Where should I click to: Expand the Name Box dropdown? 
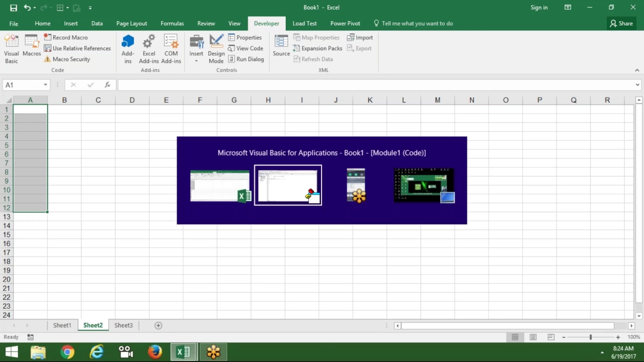[45, 85]
